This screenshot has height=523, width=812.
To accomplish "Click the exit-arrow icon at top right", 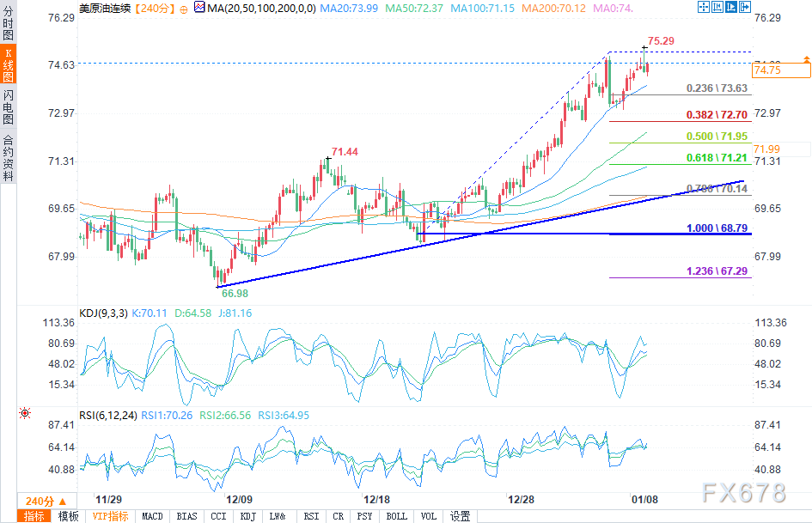I will pos(745,7).
